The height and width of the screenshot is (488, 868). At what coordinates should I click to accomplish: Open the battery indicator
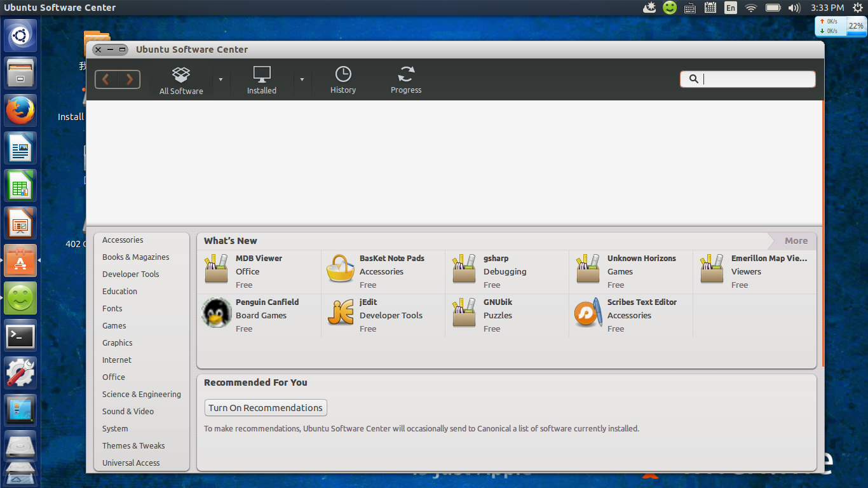click(773, 8)
